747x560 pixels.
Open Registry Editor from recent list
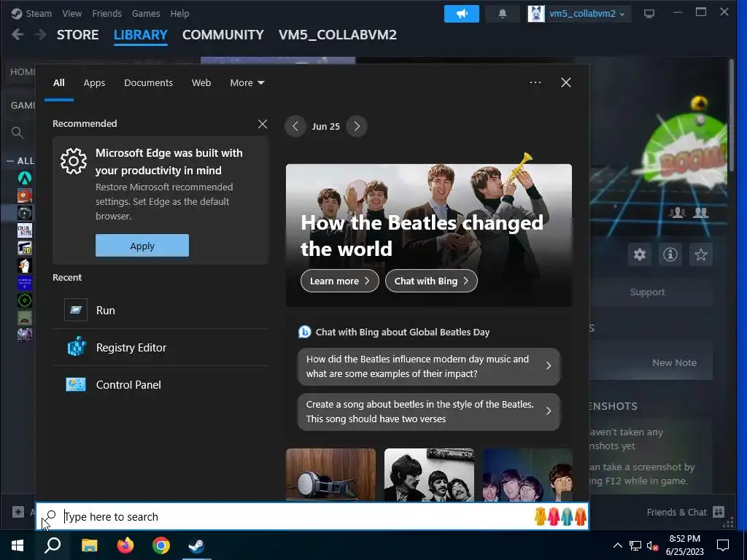point(160,348)
